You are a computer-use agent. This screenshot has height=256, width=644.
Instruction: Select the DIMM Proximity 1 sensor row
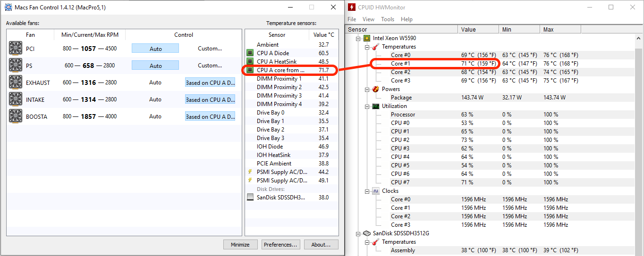pyautogui.click(x=291, y=79)
